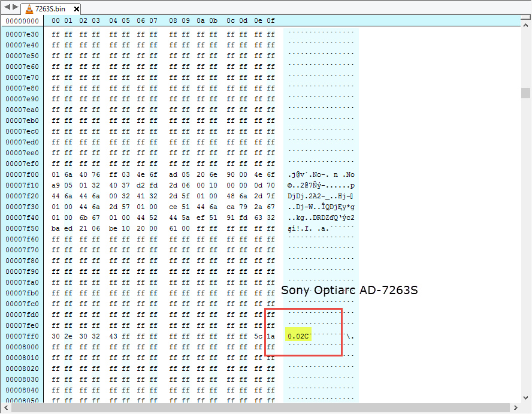
Task: Click offset label 00007f00
Action: pyautogui.click(x=22, y=174)
